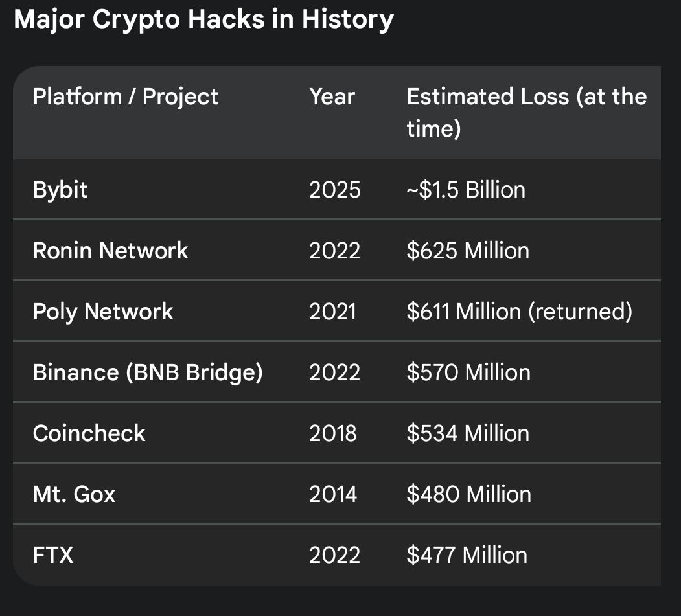Select the Bybit platform cell

(x=60, y=190)
